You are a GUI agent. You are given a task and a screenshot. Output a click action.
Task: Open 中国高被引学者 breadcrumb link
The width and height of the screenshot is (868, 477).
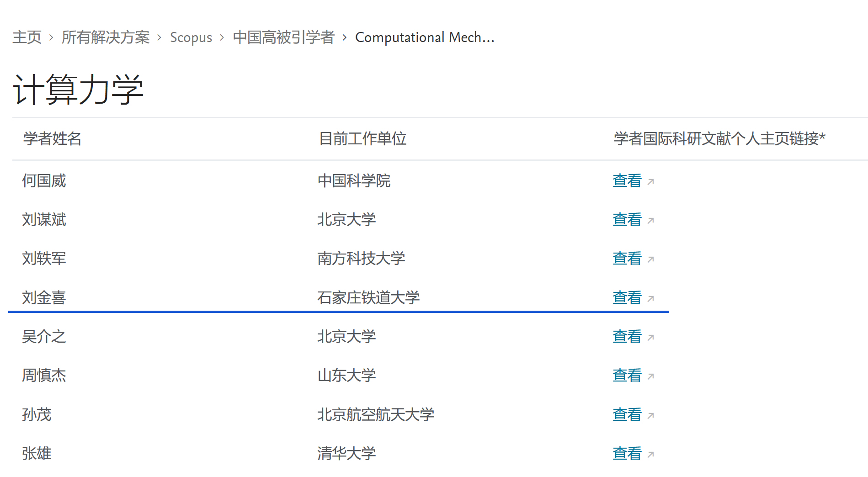pos(283,37)
